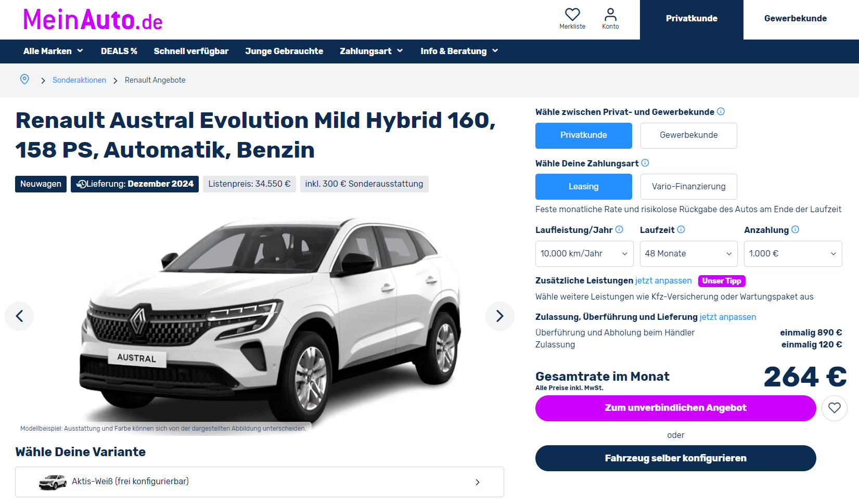Show previous car image arrow
Image resolution: width=859 pixels, height=504 pixels.
point(19,316)
